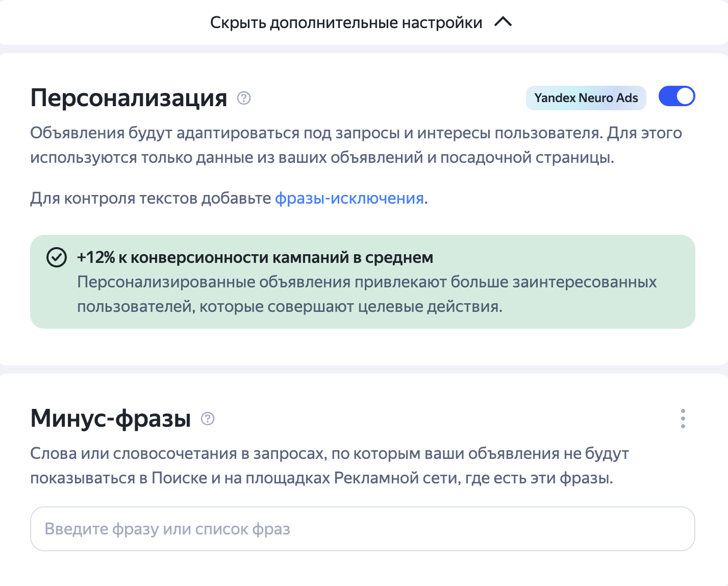The width and height of the screenshot is (728, 586).
Task: Click the Персонализация help question-mark icon
Action: [x=244, y=97]
